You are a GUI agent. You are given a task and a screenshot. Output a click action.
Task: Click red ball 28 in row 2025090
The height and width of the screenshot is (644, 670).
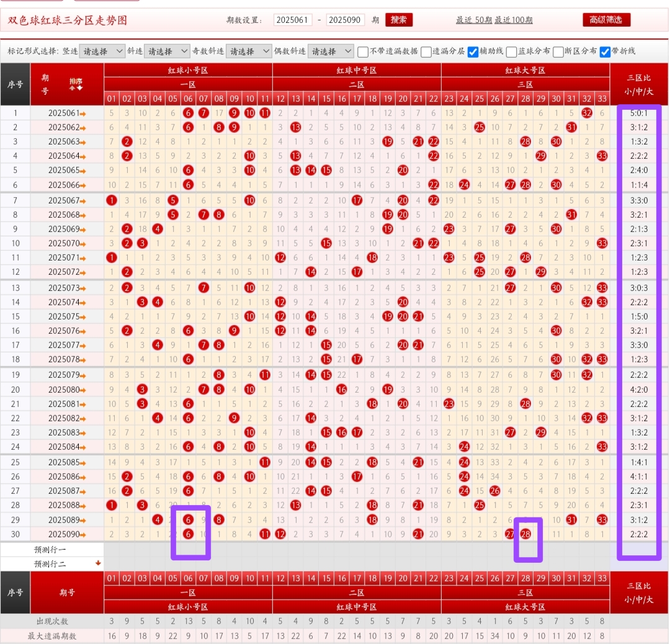click(525, 534)
